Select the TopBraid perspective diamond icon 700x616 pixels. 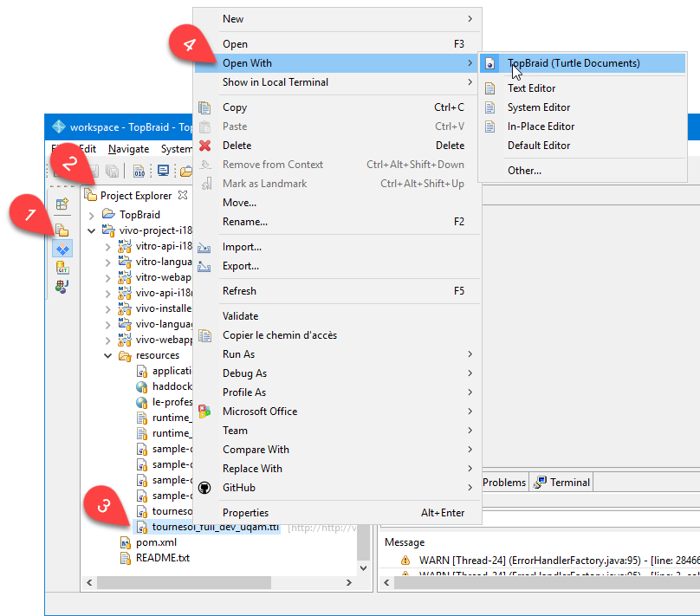point(62,249)
